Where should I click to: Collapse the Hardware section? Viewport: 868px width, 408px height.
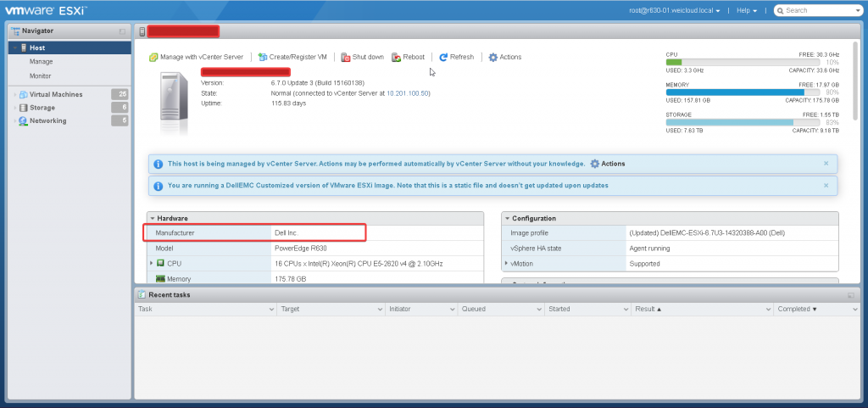coord(153,219)
